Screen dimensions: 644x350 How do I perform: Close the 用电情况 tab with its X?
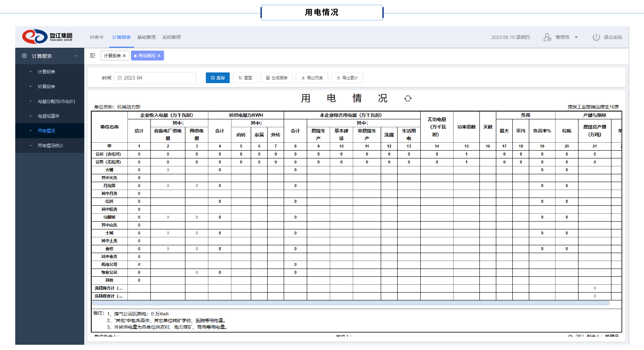pos(159,56)
